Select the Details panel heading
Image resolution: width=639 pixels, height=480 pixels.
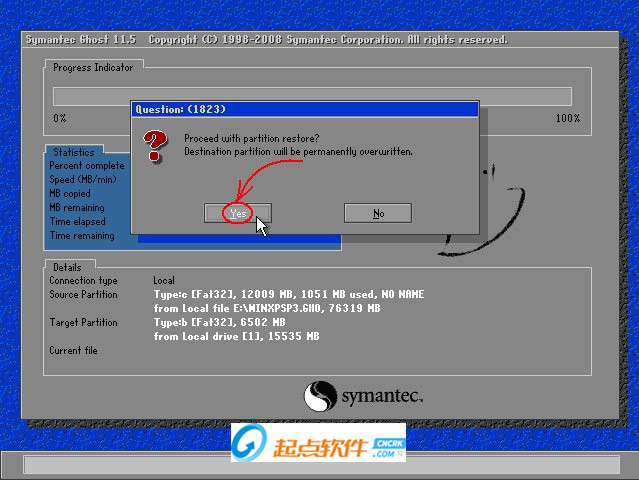tap(67, 267)
